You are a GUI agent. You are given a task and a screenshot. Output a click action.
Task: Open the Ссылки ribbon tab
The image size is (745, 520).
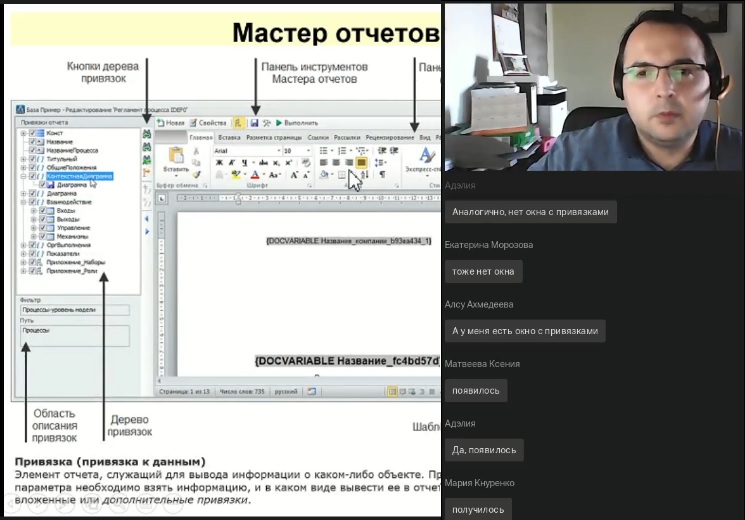318,137
